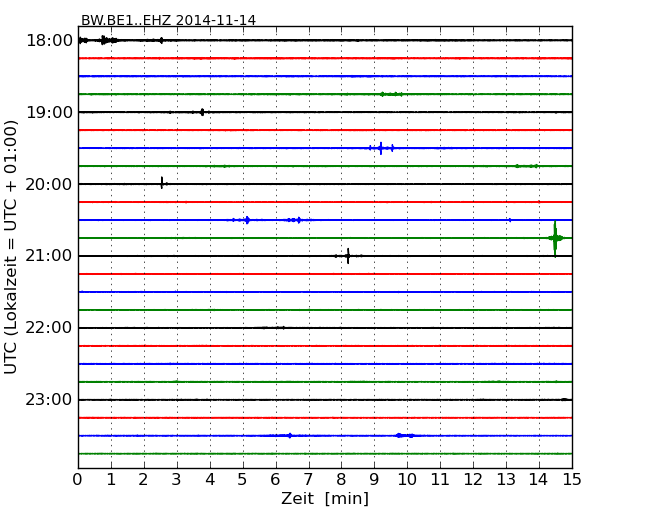Click the black burst near minute 1 at 18:00
The width and height of the screenshot is (650, 520).
[x=109, y=40]
